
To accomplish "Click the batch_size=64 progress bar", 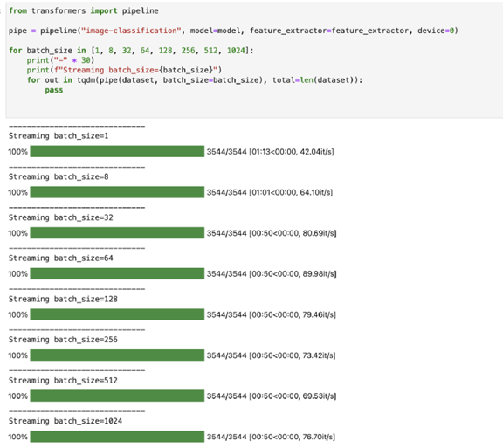I will (x=117, y=273).
